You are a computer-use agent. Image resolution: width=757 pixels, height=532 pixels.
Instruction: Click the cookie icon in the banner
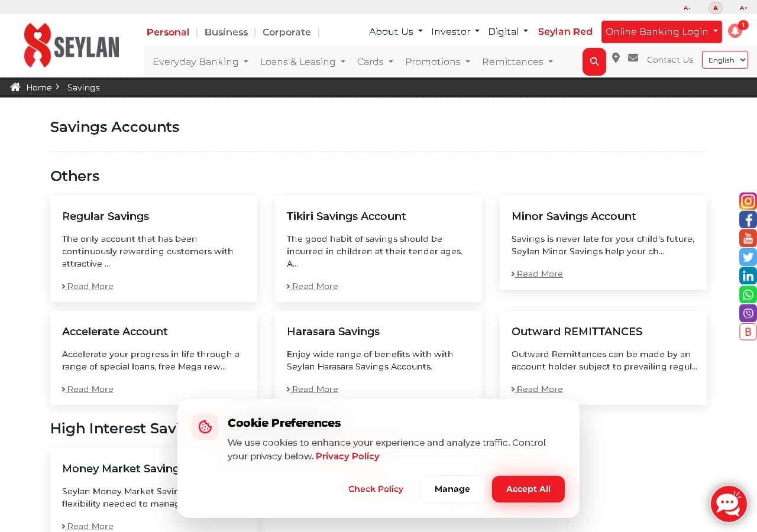205,427
